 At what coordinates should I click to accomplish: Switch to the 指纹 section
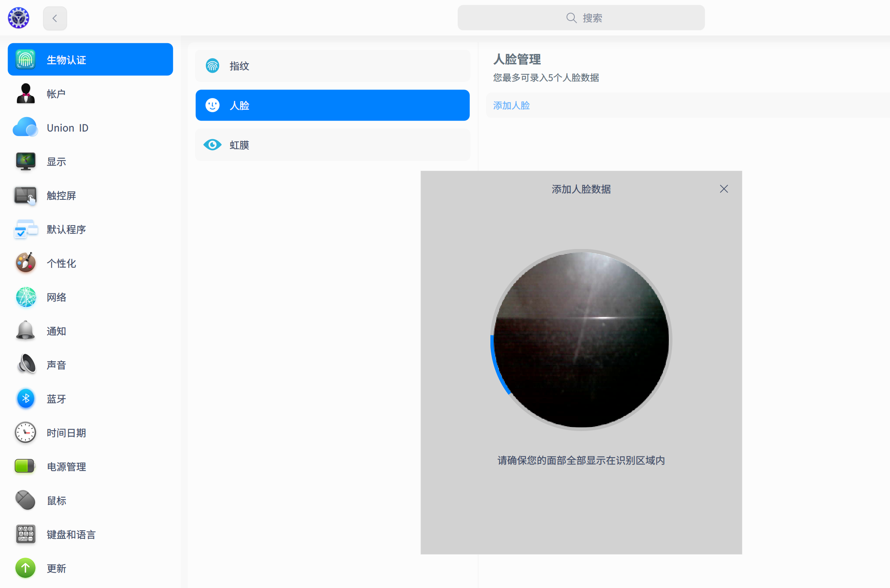(x=332, y=66)
